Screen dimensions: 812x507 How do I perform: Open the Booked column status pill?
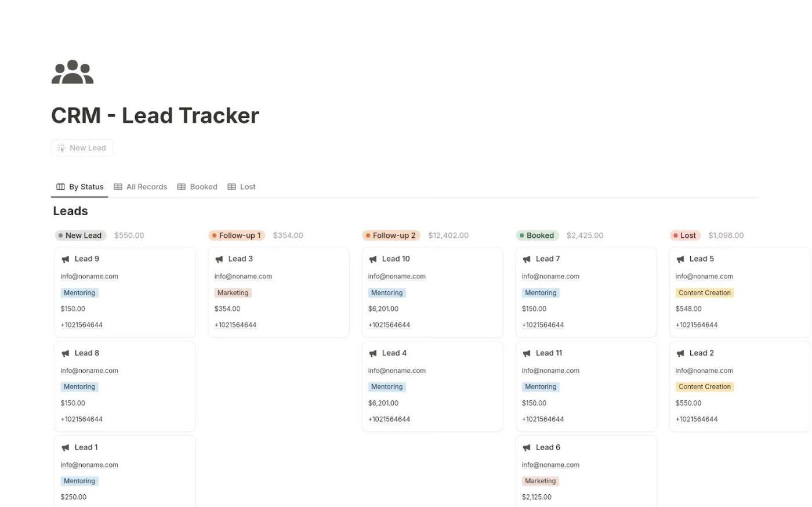[x=538, y=235]
